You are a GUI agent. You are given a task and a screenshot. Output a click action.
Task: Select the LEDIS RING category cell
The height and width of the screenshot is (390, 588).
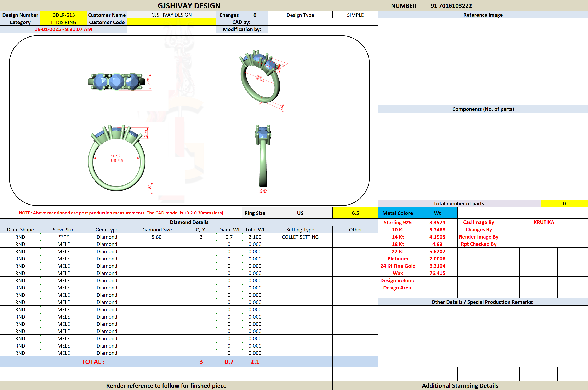63,22
